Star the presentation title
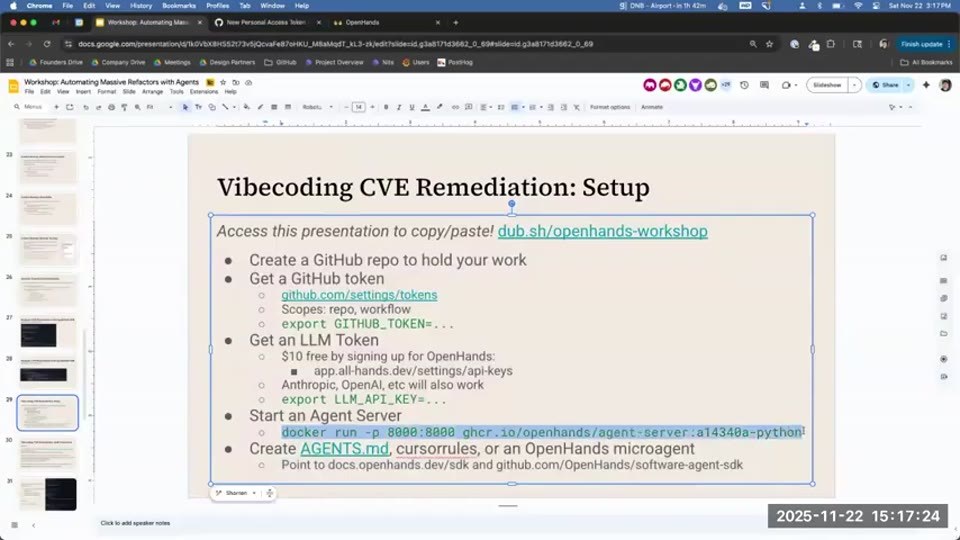This screenshot has height=540, width=960. (223, 82)
